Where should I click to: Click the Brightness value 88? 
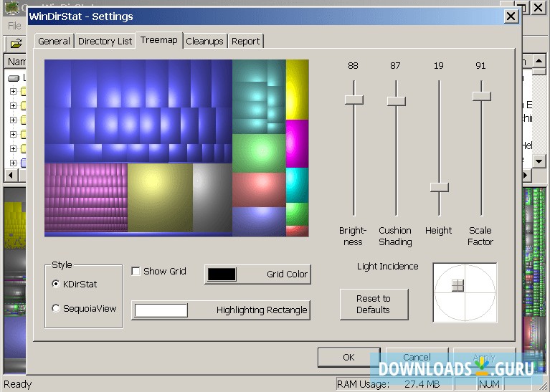click(354, 65)
